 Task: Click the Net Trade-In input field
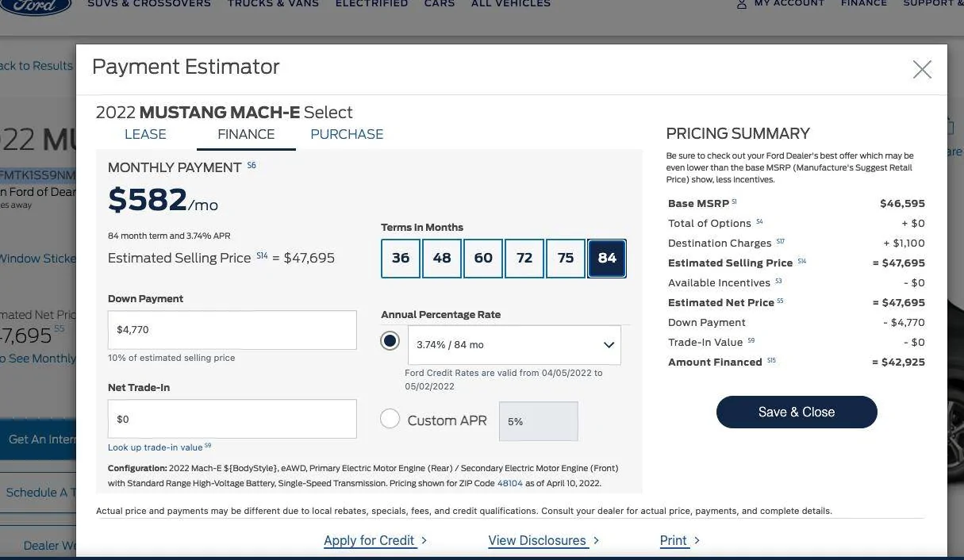[232, 419]
